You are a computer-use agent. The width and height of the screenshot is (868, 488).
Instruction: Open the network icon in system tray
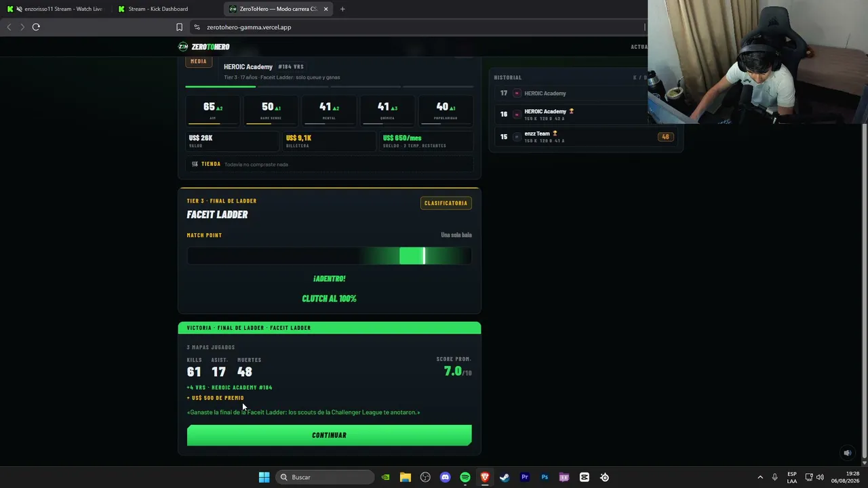(x=809, y=477)
